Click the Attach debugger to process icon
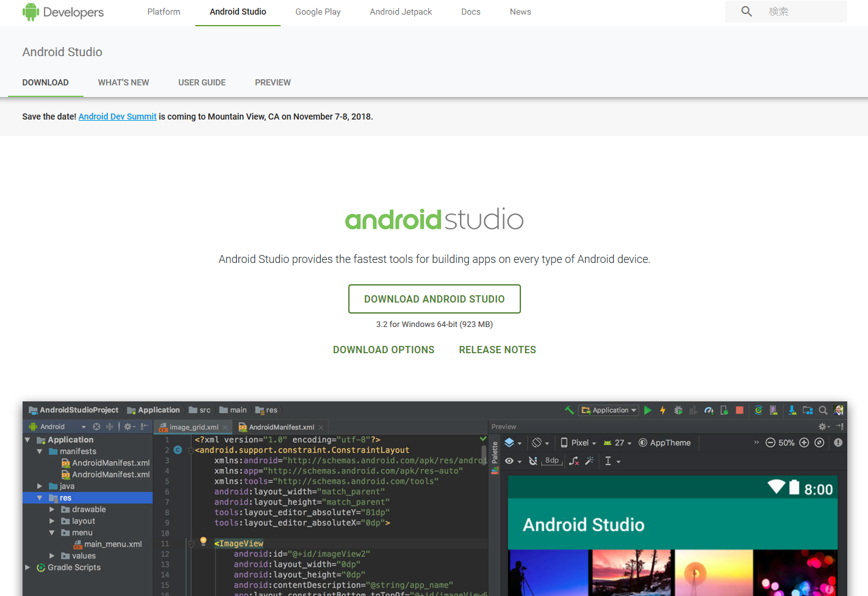868x596 pixels. (724, 410)
